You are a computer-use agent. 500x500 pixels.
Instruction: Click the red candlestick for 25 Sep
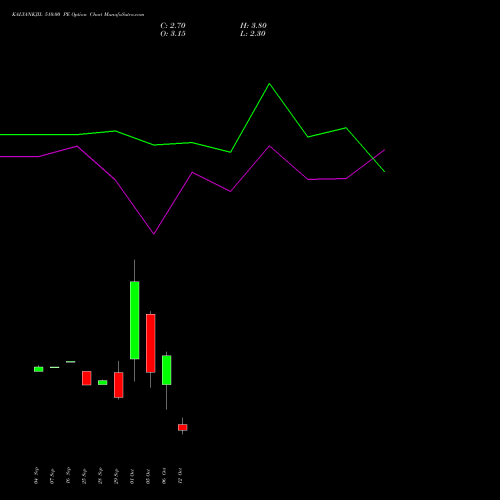86,378
